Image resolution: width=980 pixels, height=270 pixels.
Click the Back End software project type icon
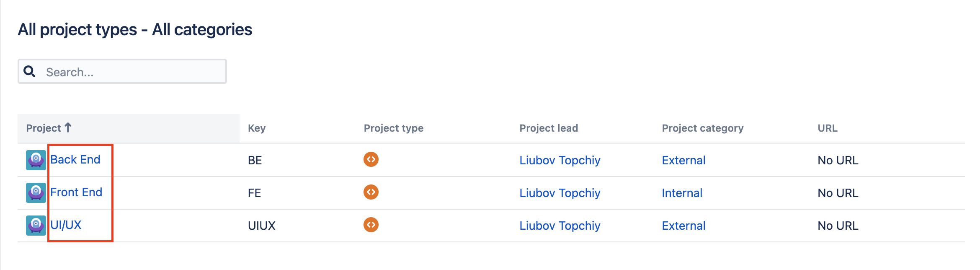click(x=371, y=160)
